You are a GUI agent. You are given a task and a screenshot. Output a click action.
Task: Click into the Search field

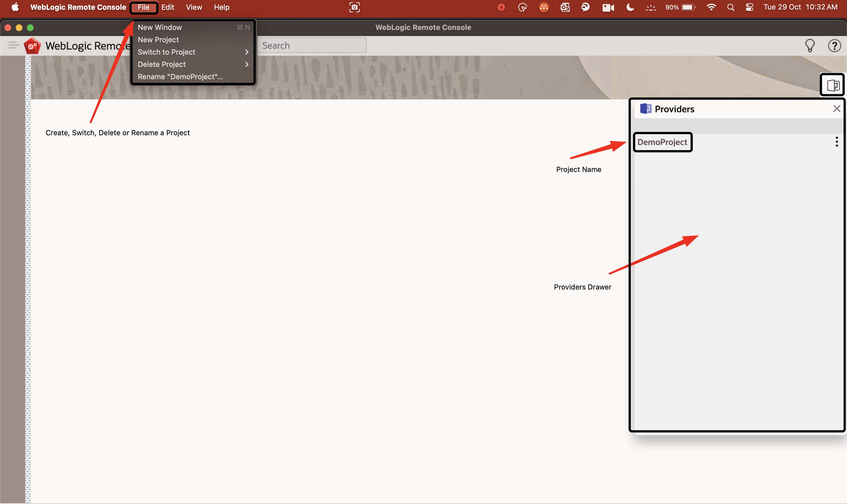coord(313,46)
